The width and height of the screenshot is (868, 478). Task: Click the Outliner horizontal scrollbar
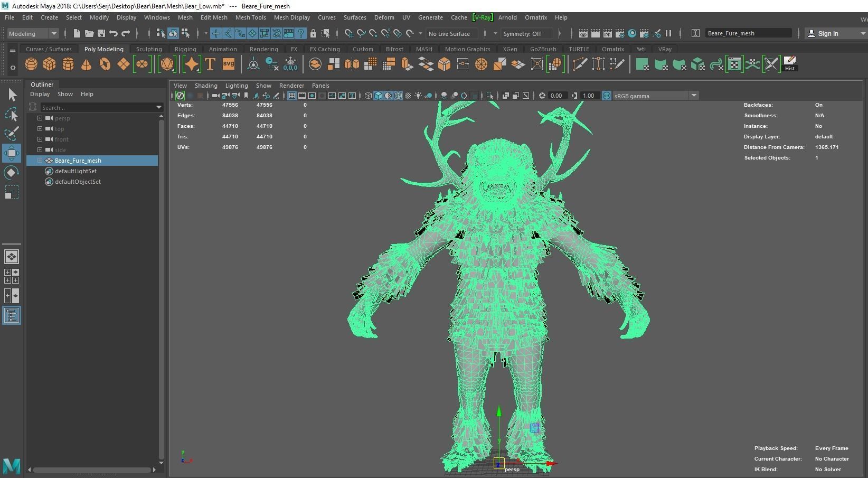(x=92, y=470)
